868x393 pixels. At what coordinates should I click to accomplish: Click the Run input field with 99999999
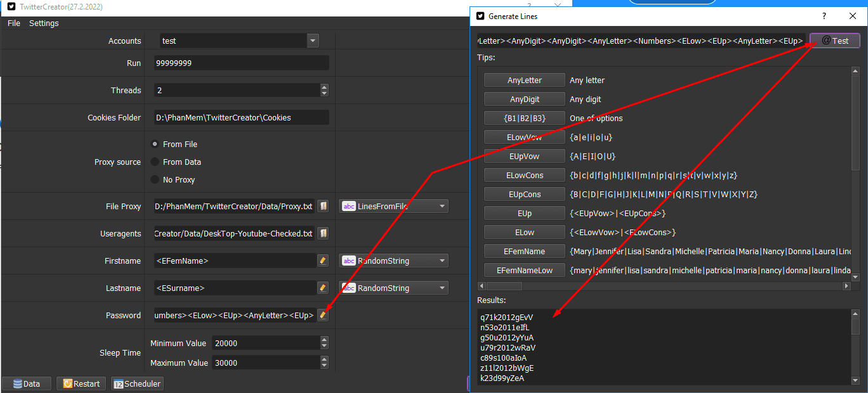pos(241,63)
